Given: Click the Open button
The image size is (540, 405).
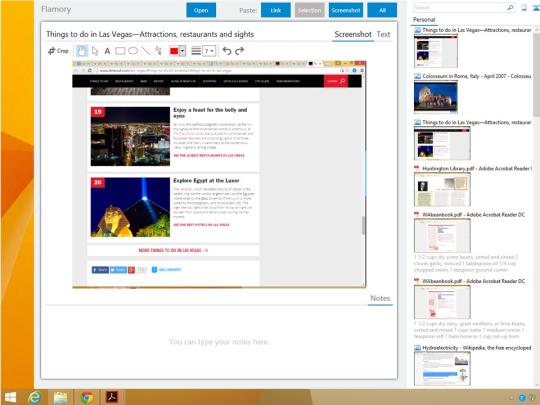Looking at the screenshot, I should (201, 10).
